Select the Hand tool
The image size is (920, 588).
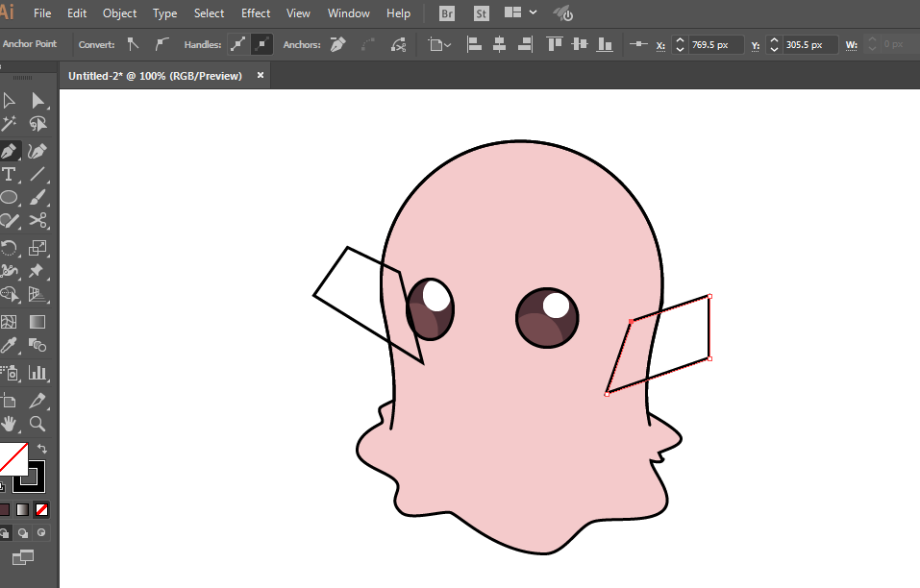(x=10, y=424)
